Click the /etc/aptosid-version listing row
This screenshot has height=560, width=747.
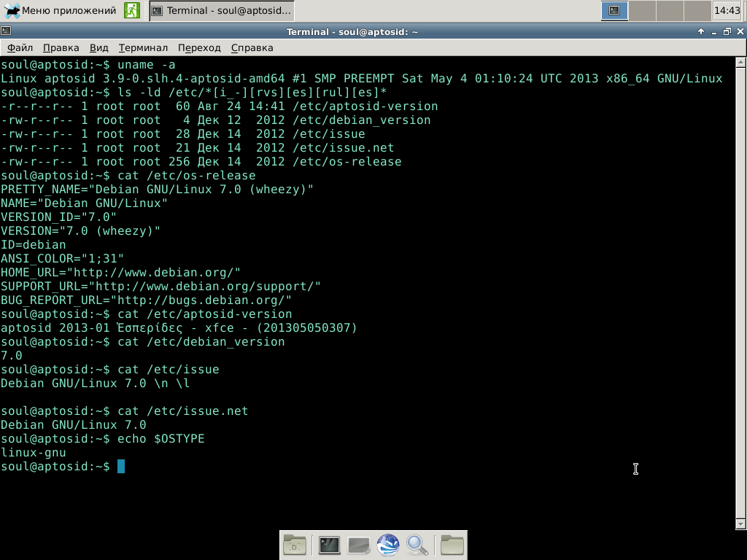[x=219, y=106]
